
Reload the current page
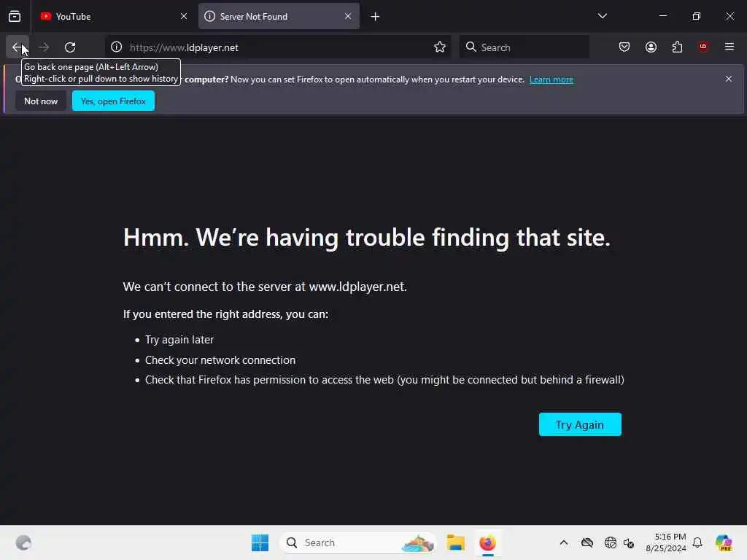click(x=70, y=47)
